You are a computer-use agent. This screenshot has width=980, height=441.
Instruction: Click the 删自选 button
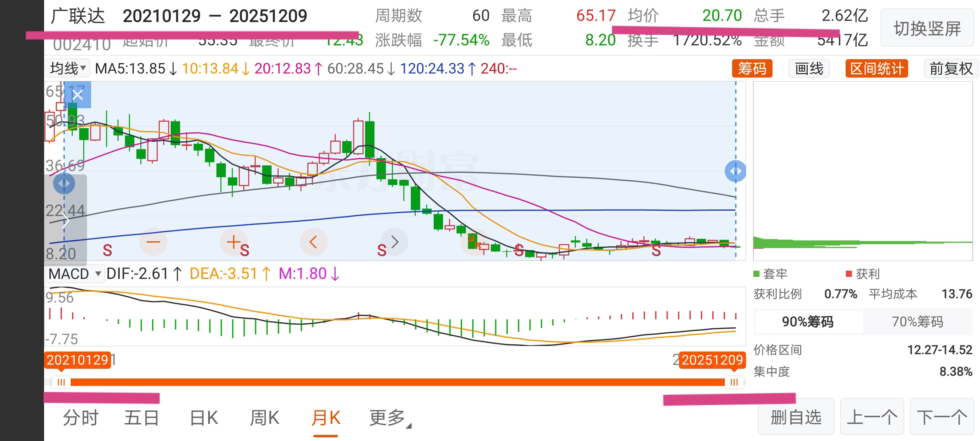795,417
